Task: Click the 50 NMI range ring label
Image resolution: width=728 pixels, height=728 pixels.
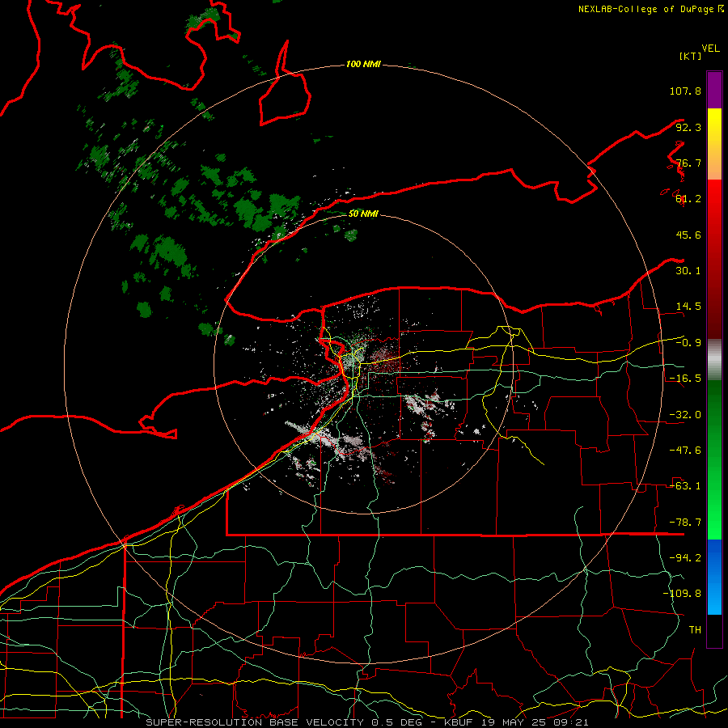Action: click(x=363, y=214)
